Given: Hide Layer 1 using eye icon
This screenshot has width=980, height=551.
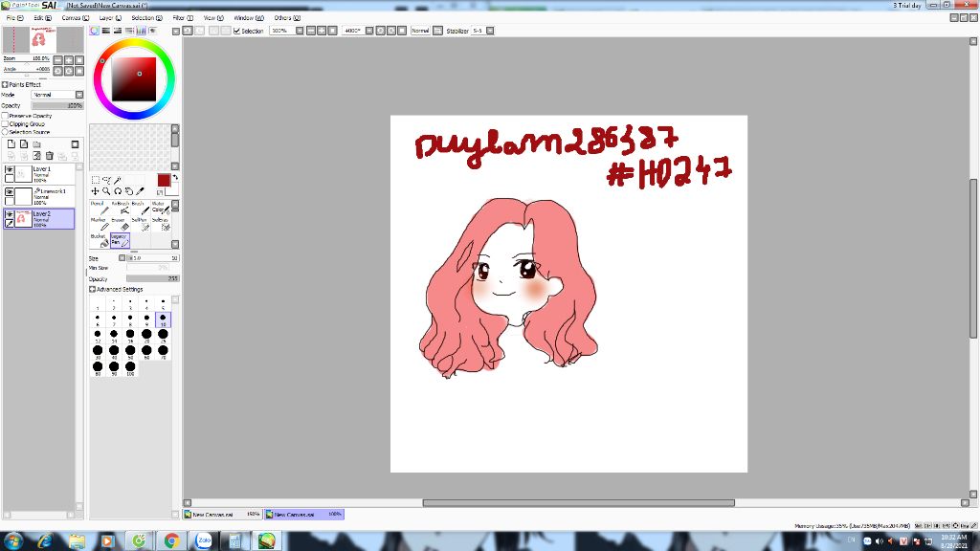Looking at the screenshot, I should click(10, 170).
